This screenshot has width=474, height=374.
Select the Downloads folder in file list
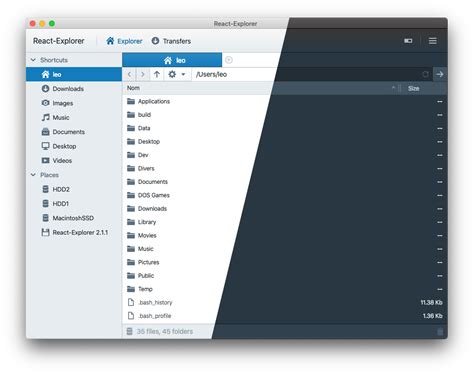pyautogui.click(x=285, y=209)
